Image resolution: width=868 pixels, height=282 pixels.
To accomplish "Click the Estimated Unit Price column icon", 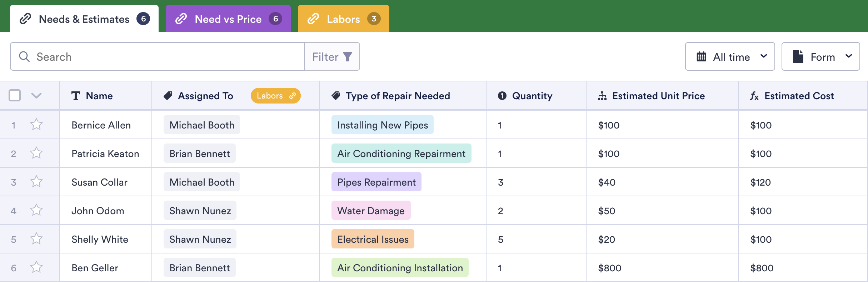I will click(602, 96).
